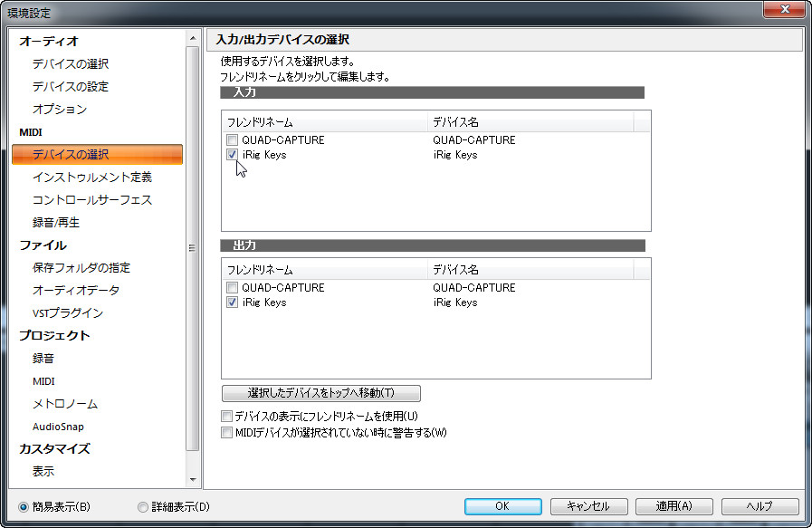Open MIDI under プロジェクト
Image resolution: width=812 pixels, height=528 pixels.
(x=43, y=381)
